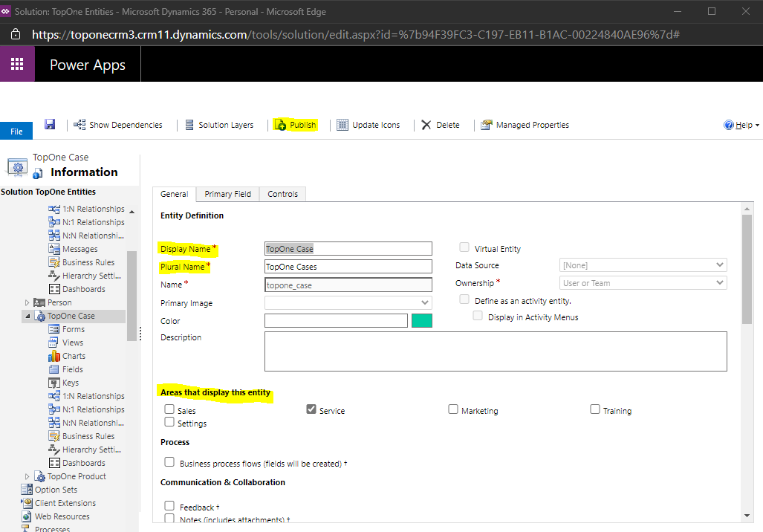Select Show Dependencies in the toolbar
Image resolution: width=763 pixels, height=532 pixels.
[119, 124]
